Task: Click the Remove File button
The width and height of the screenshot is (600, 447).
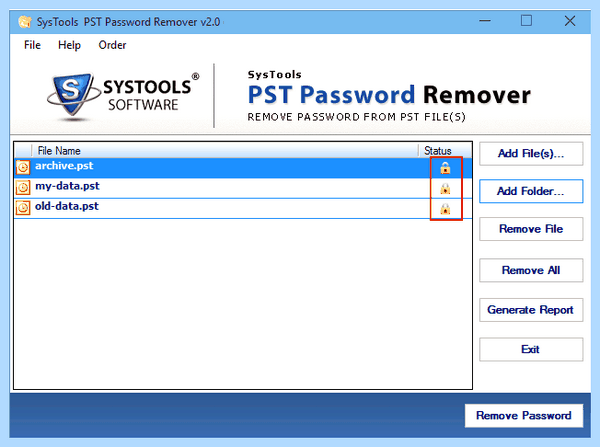Action: [x=531, y=229]
